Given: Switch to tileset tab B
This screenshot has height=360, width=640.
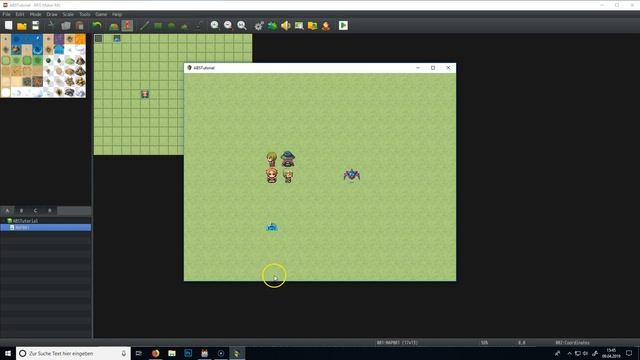Looking at the screenshot, I should (x=21, y=211).
